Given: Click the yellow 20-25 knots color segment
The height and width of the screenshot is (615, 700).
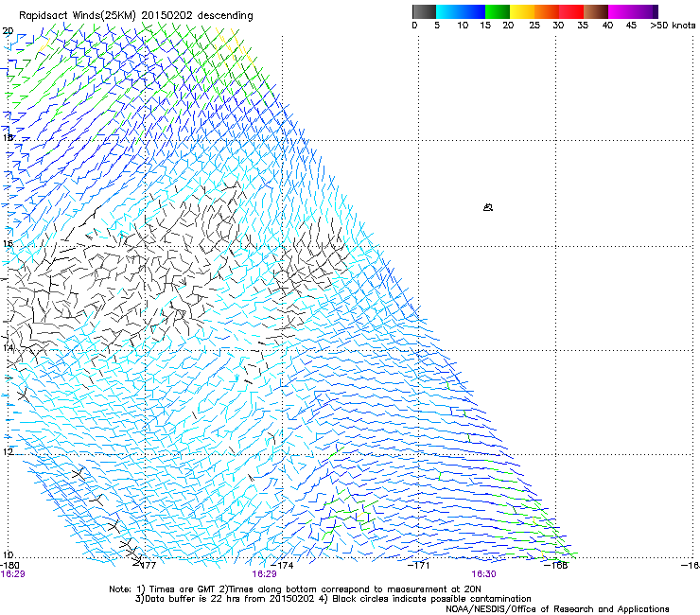Looking at the screenshot, I should [522, 11].
